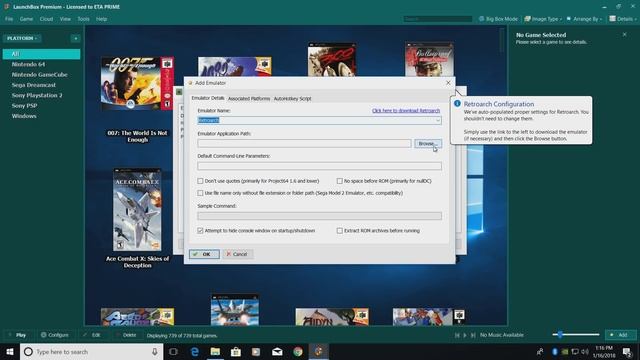Viewport: 640px width, 360px height.
Task: Click the Configure gear button
Action: tap(55, 335)
